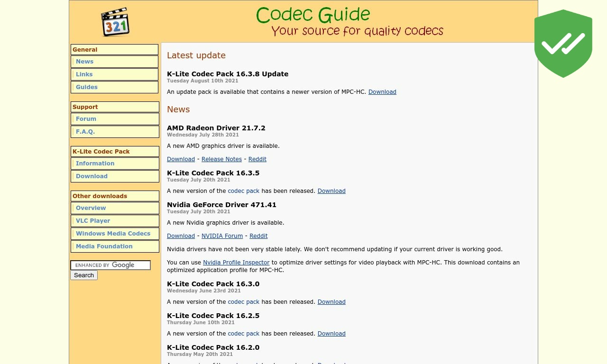Click the Search button
Screen dimensions: 607x364
point(84,275)
